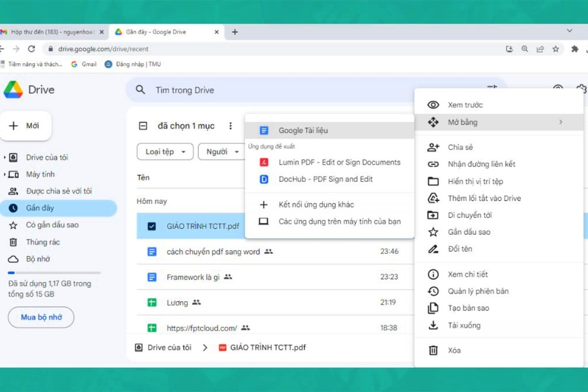Open with DocHub PDF Sign and Edit
This screenshot has width=588, height=392.
329,179
